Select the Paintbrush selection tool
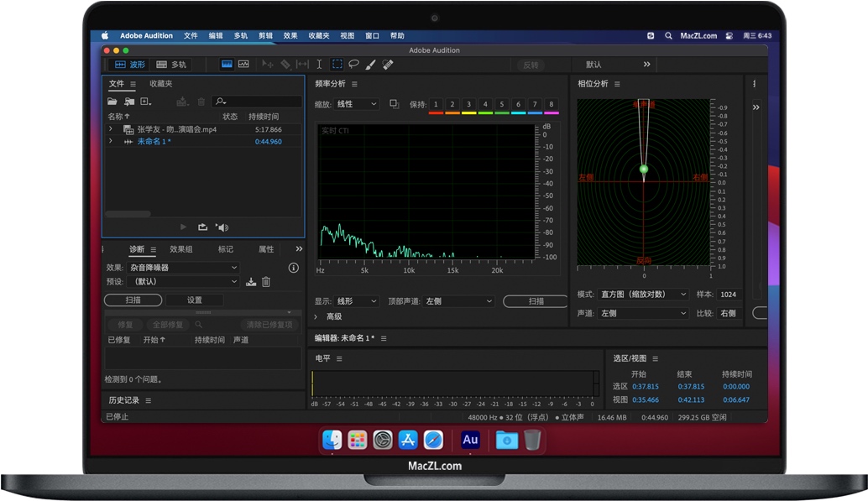This screenshot has width=868, height=501. (369, 65)
